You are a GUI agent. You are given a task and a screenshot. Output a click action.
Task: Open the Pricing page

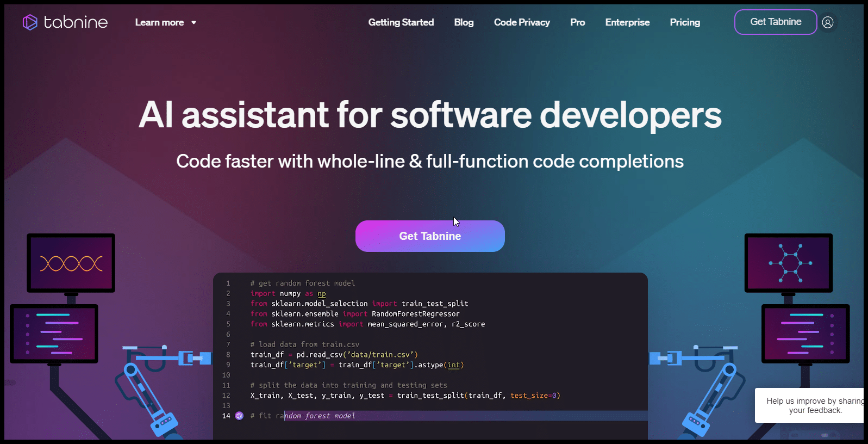coord(685,22)
